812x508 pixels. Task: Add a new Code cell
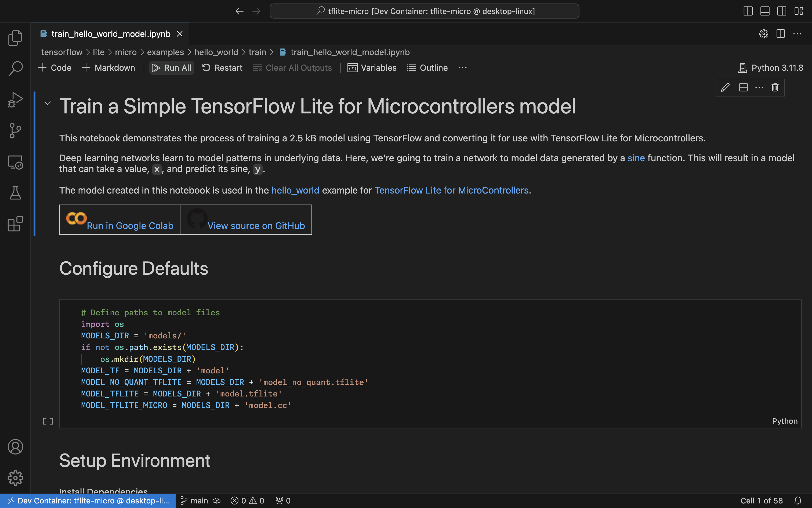coord(55,68)
